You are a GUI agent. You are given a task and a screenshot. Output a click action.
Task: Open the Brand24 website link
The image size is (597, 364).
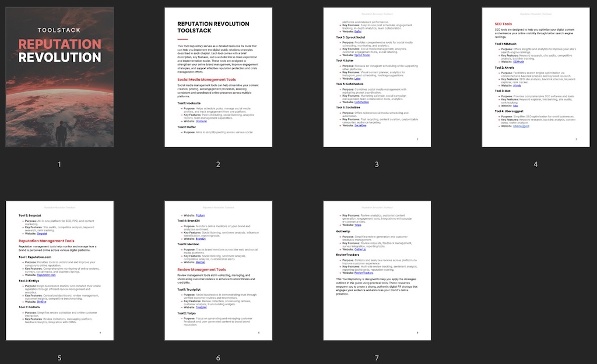tap(201, 239)
